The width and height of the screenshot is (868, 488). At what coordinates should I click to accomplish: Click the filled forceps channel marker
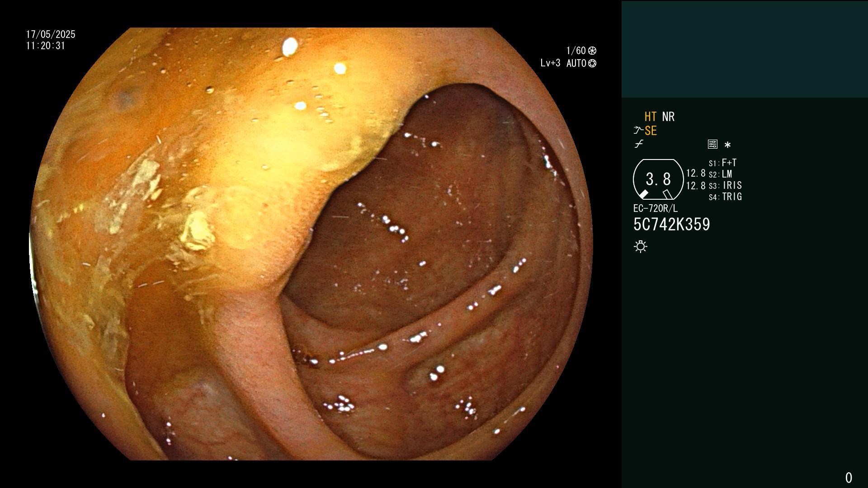[643, 194]
